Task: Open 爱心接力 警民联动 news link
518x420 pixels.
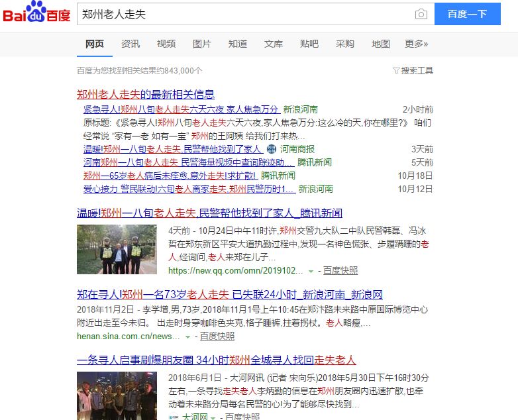Action: tap(189, 189)
